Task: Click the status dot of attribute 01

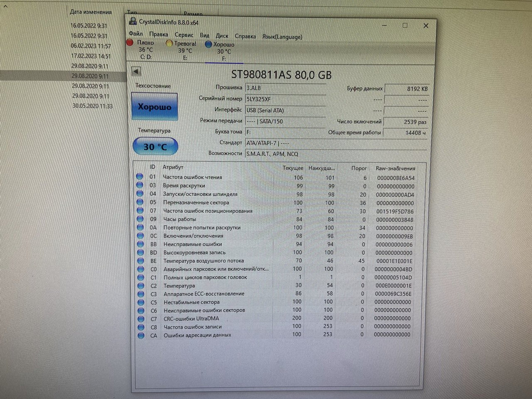Action: pos(140,177)
